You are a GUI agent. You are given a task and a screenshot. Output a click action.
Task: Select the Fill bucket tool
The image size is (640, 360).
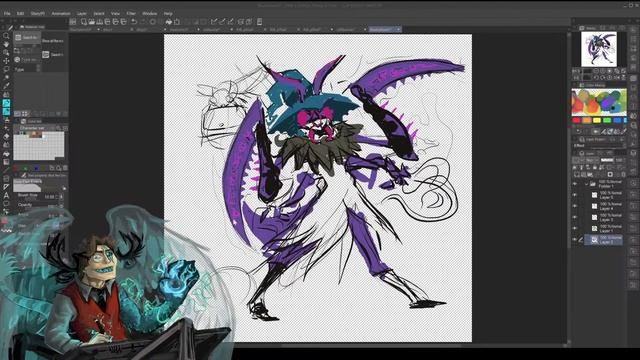(6, 153)
